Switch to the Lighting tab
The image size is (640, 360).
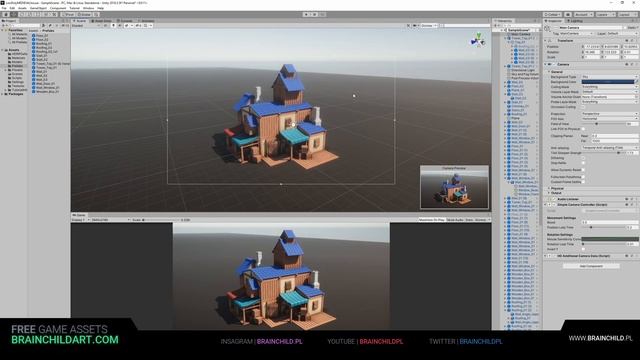[576, 20]
